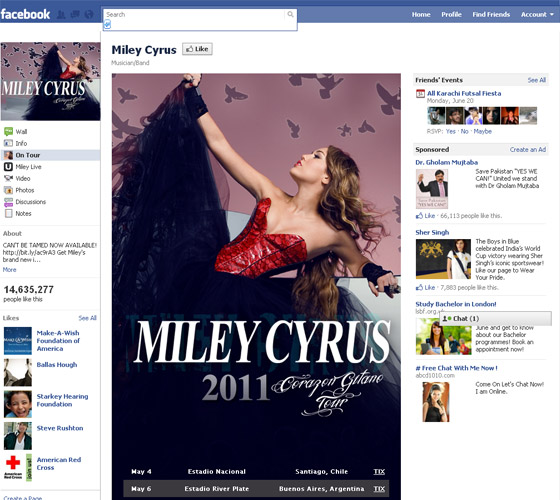Open All Karachi Futsal Fiesta event
This screenshot has height=500, width=560.
pos(464,93)
